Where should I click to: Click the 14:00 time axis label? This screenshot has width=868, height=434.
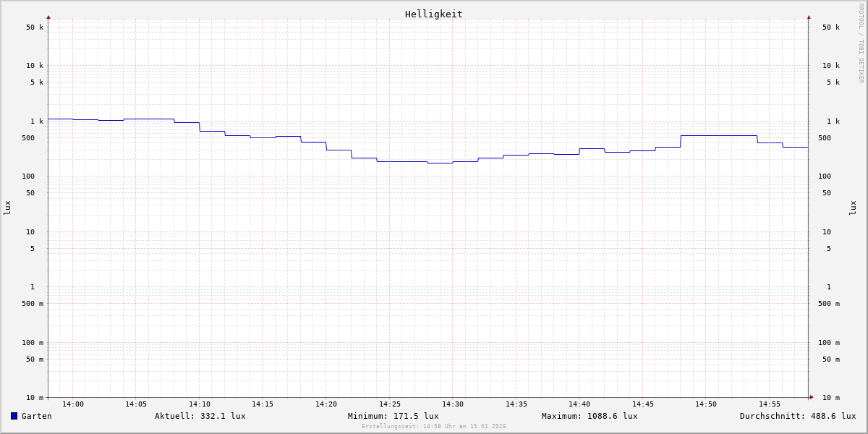tap(73, 404)
